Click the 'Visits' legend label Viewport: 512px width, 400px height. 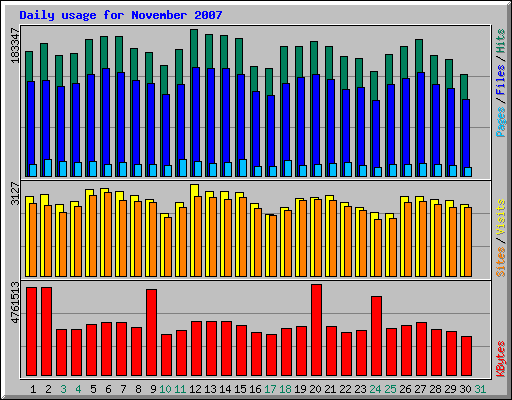pos(500,218)
